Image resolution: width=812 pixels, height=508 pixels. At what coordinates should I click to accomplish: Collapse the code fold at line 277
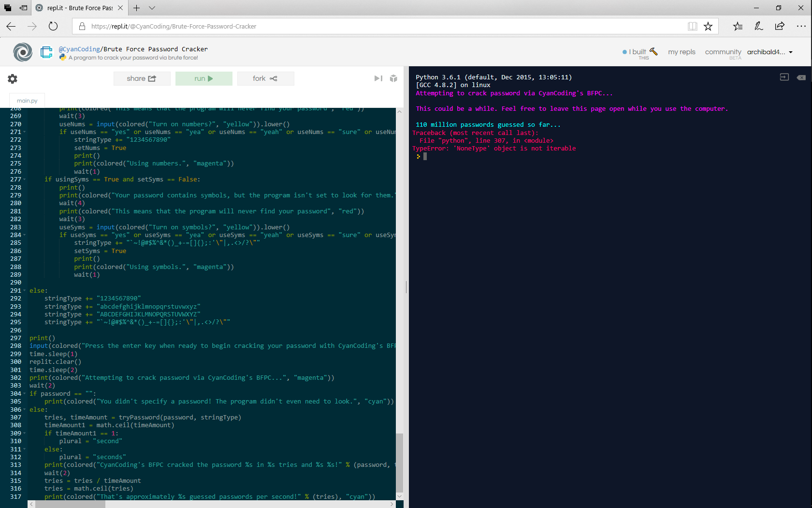click(x=25, y=179)
